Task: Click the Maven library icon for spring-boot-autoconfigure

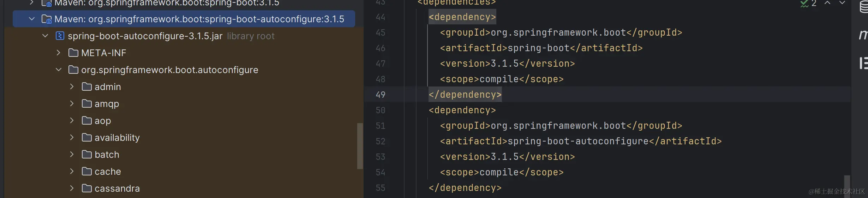Action: click(x=47, y=19)
